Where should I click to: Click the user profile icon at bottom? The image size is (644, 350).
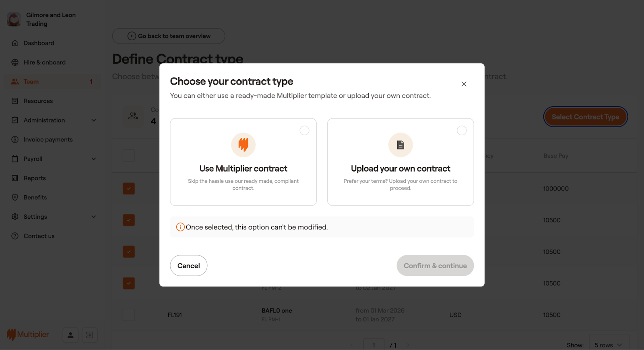70,335
